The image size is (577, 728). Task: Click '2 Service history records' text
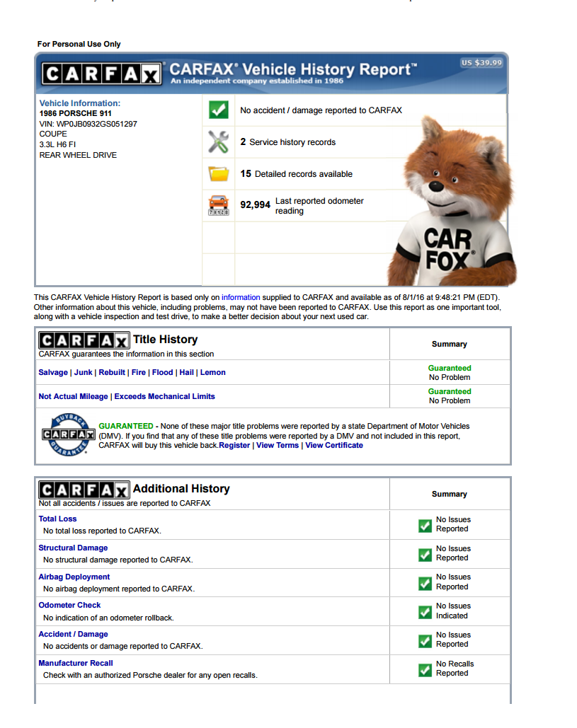point(287,142)
